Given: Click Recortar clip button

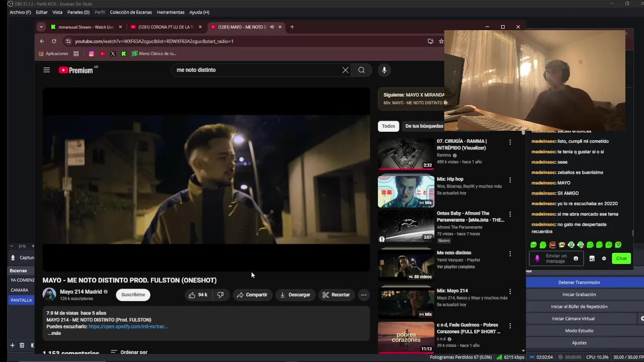Looking at the screenshot, I should 336,295.
